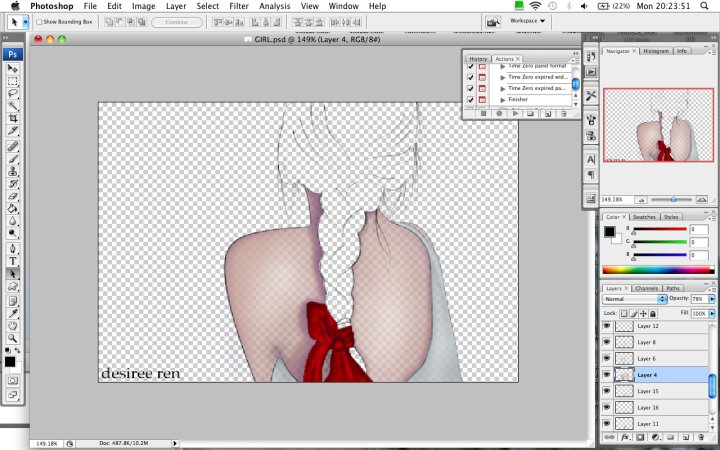Viewport: 720px width, 450px height.
Task: Open the Layer menu
Action: point(176,6)
